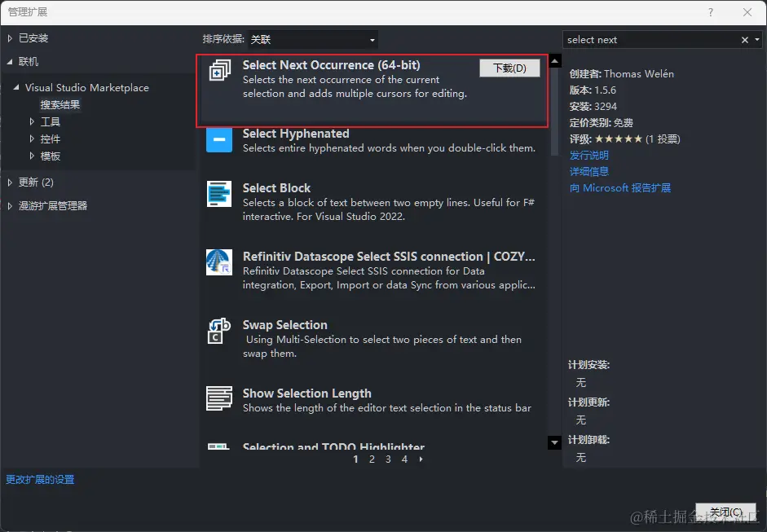Click the 工具 tree label
Screen dimensions: 767x532
click(50, 121)
